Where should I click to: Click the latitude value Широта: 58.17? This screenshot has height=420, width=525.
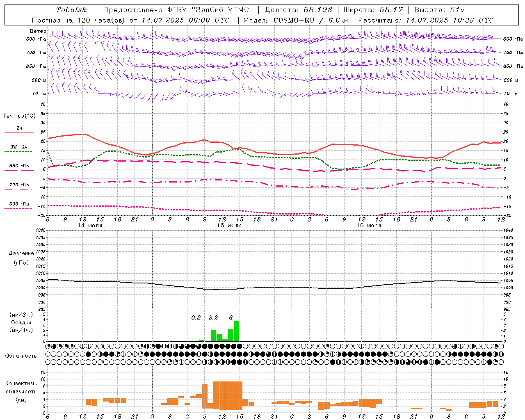coord(373,10)
